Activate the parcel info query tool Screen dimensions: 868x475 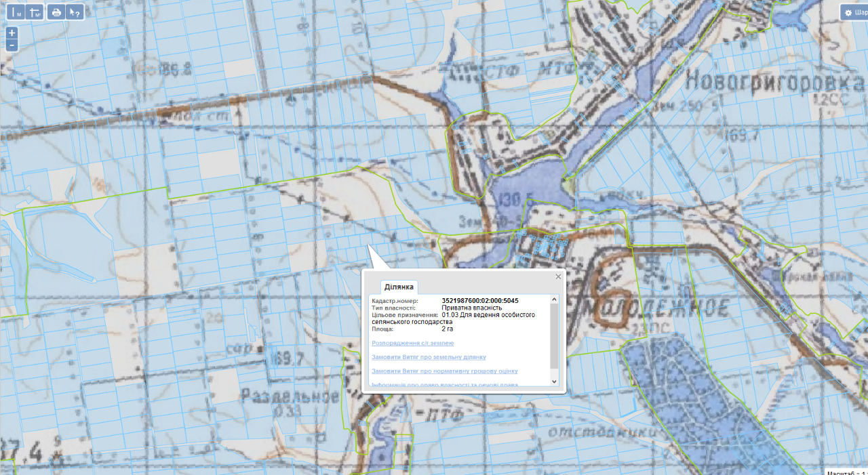tap(75, 12)
